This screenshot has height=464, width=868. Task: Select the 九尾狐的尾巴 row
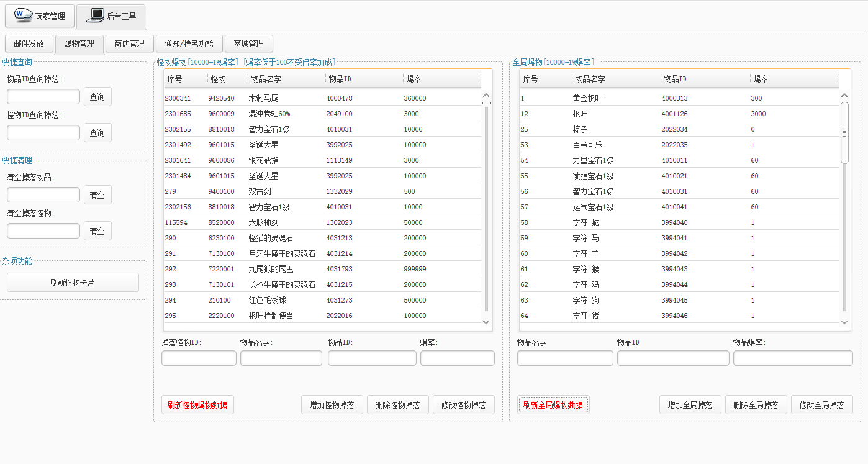tap(322, 269)
